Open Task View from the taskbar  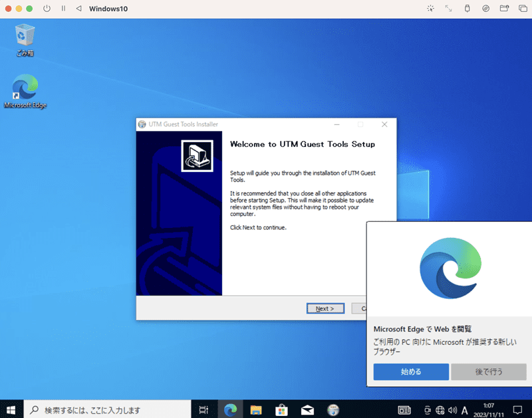[x=203, y=410]
